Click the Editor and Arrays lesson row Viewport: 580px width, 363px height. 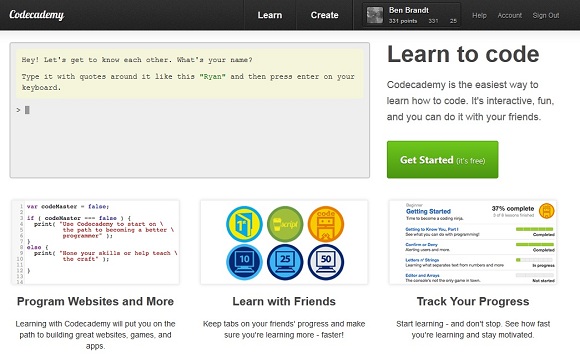(x=480, y=278)
